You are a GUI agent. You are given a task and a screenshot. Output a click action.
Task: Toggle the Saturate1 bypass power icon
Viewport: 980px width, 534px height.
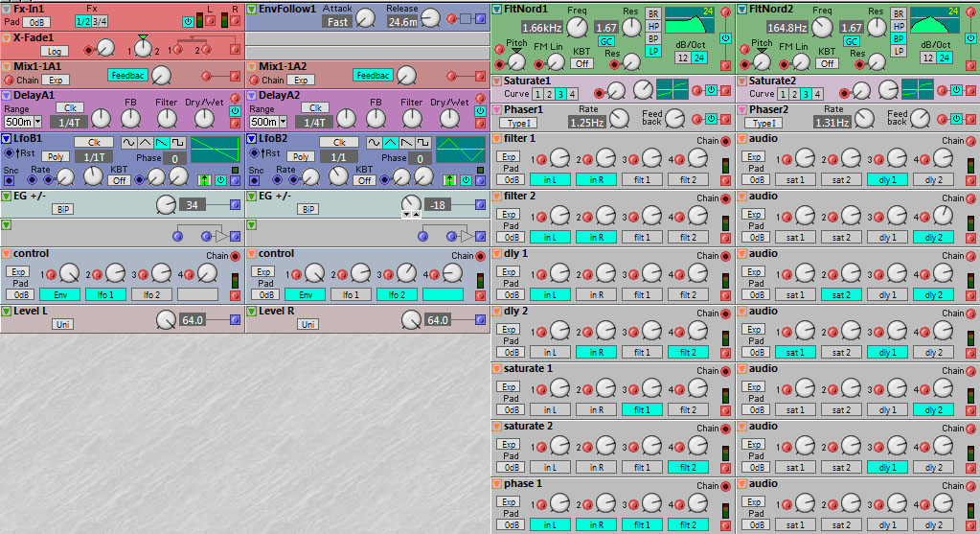click(x=711, y=90)
